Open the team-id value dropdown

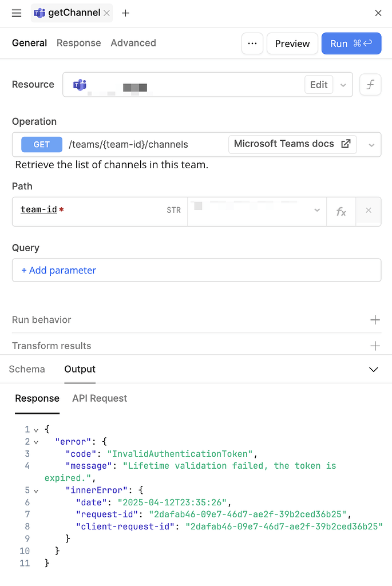click(317, 211)
